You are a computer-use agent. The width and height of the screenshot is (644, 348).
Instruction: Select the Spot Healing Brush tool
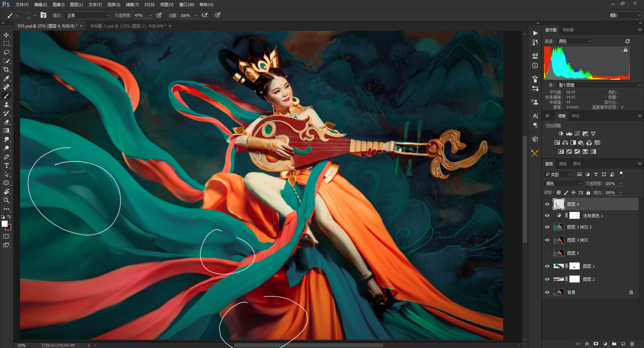click(x=6, y=87)
